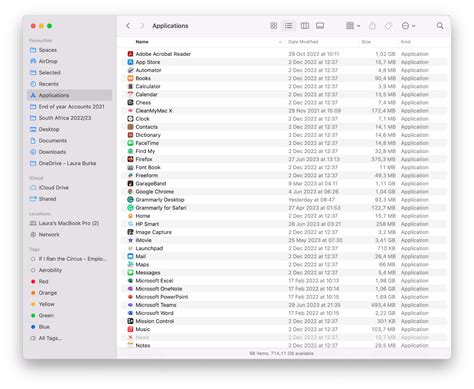Select the CleanMyMac X row

(284, 111)
